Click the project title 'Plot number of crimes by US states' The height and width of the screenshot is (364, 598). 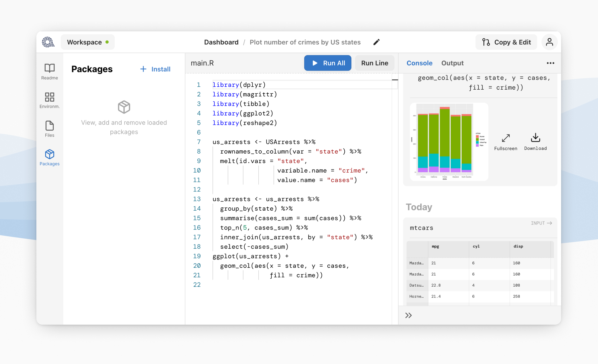305,42
